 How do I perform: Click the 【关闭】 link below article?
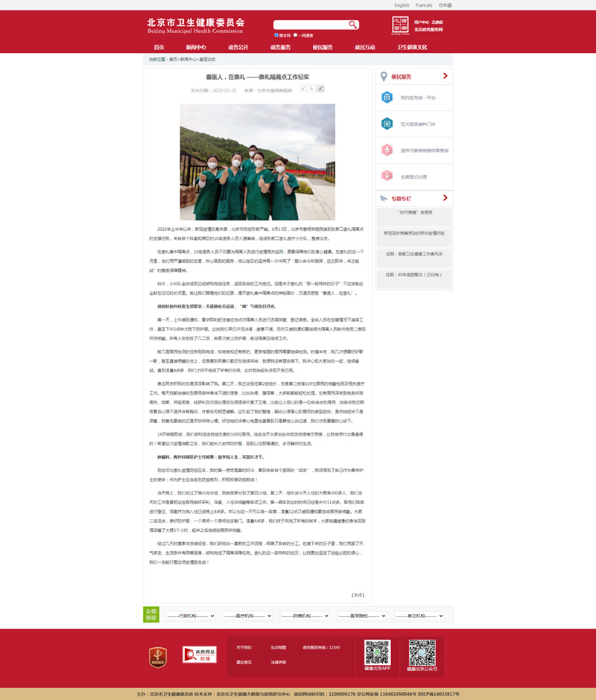(x=358, y=595)
